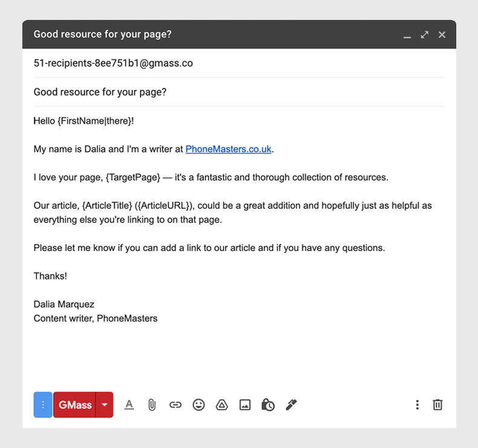Image resolution: width=478 pixels, height=448 pixels.
Task: Discard draft with trash icon
Action: pyautogui.click(x=438, y=405)
